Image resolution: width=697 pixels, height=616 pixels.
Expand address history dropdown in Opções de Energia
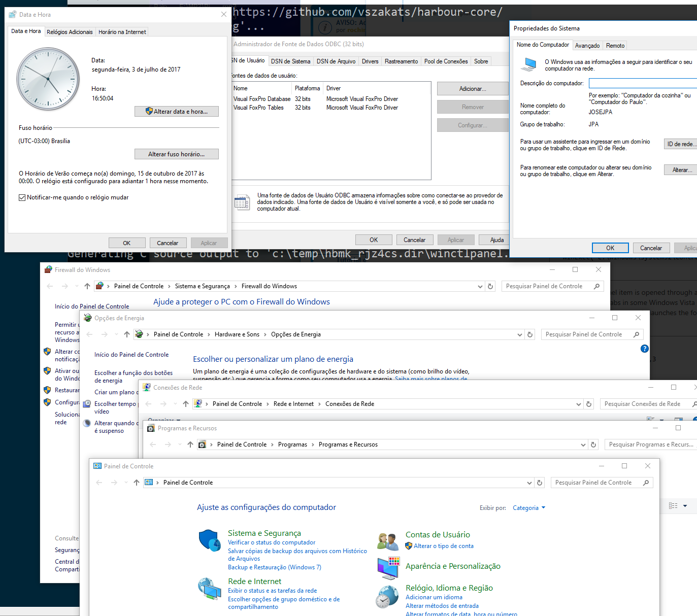pyautogui.click(x=520, y=334)
